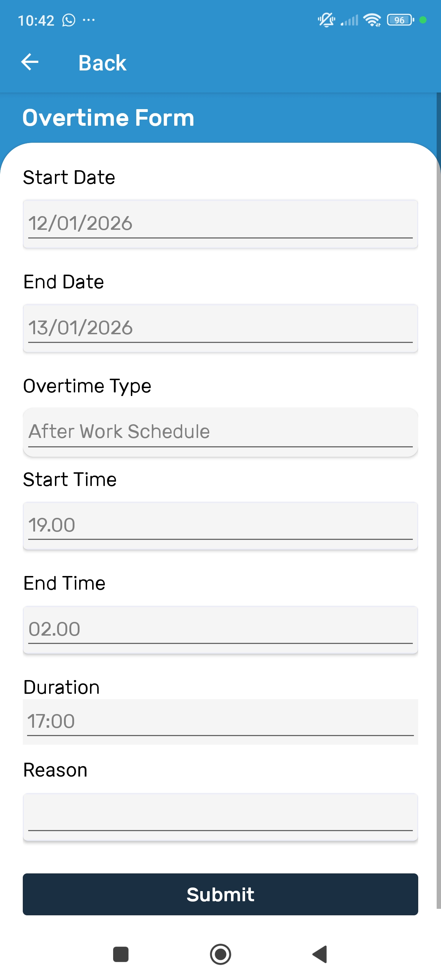
Task: Tap the WhatsApp notification icon
Action: (x=69, y=20)
